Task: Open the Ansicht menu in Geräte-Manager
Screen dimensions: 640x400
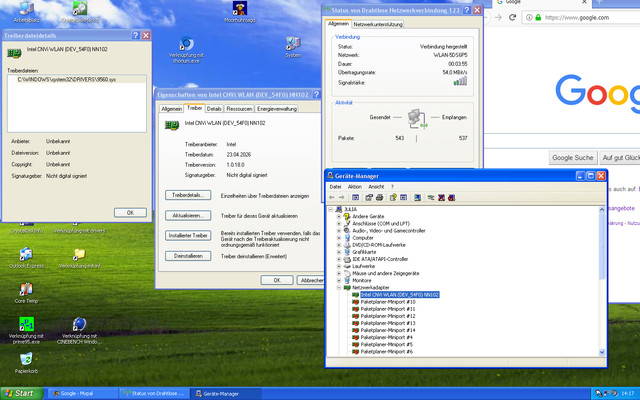Action: click(376, 187)
